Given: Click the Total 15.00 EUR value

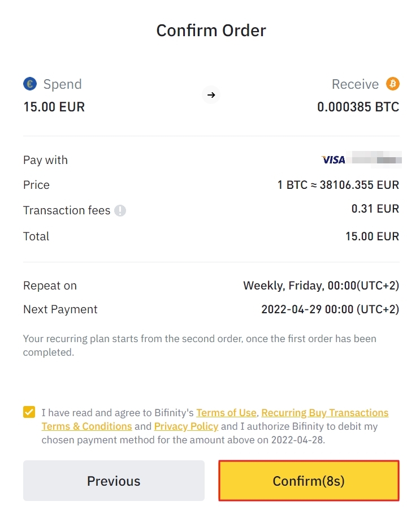Looking at the screenshot, I should pyautogui.click(x=372, y=236).
